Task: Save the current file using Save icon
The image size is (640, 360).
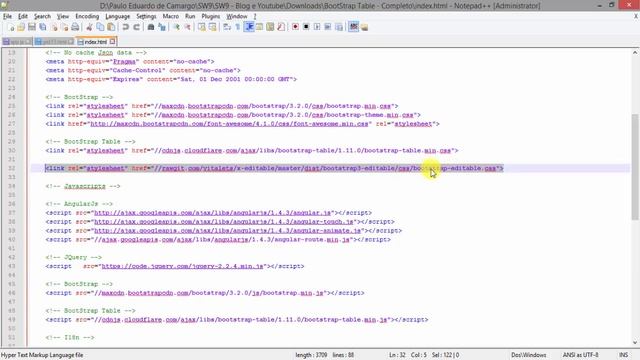Action: (31, 27)
